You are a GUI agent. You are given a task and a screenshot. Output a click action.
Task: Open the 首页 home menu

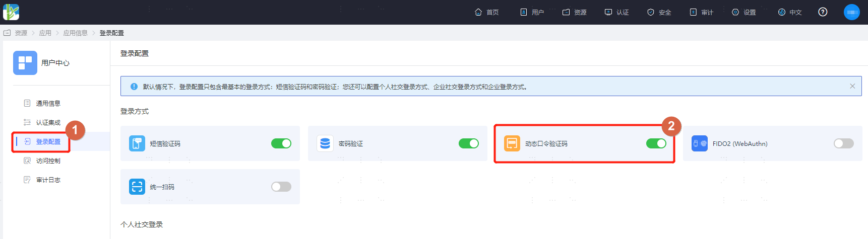coord(487,12)
